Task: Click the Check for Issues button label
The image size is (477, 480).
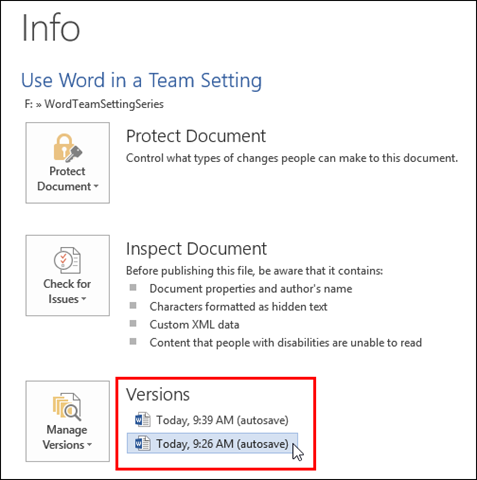Action: (67, 291)
